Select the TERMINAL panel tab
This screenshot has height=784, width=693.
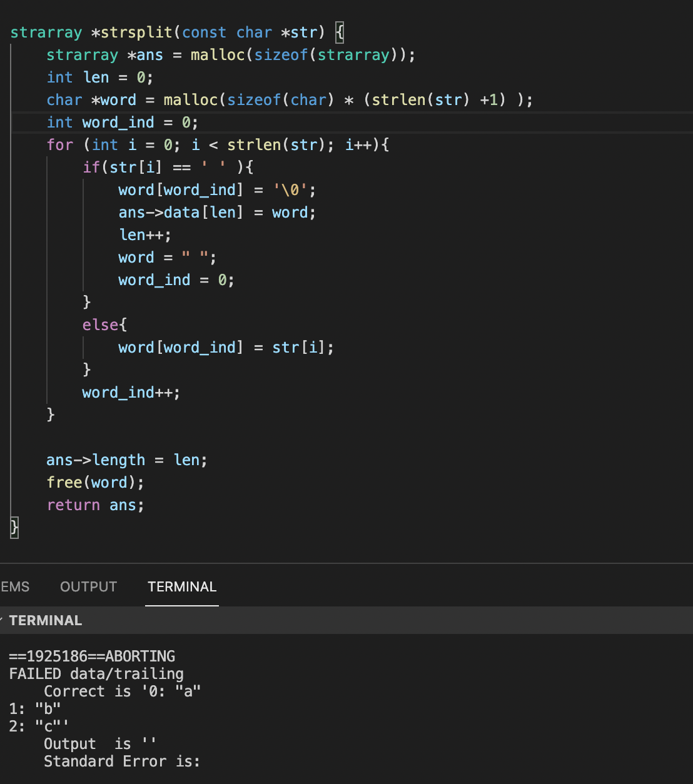[182, 586]
